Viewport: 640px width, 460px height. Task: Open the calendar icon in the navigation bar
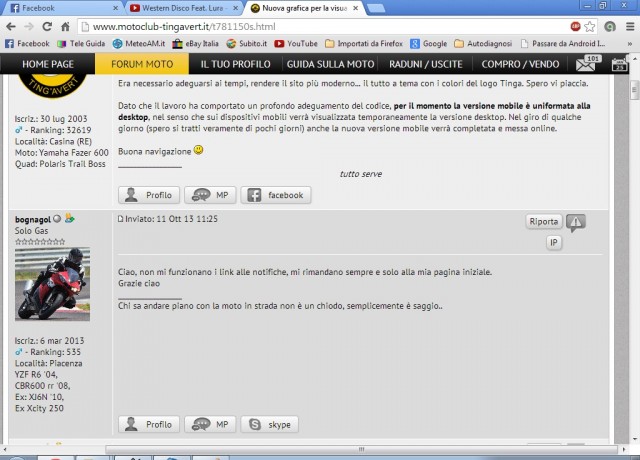[619, 66]
